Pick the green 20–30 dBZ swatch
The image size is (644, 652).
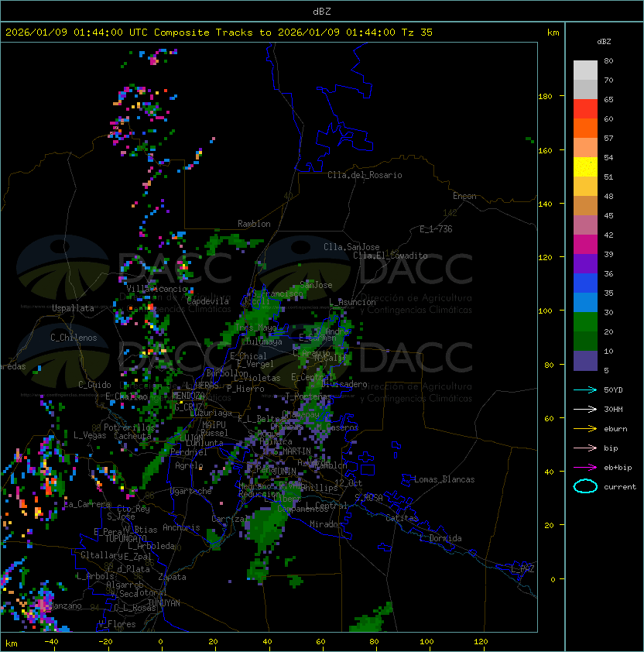tap(585, 322)
